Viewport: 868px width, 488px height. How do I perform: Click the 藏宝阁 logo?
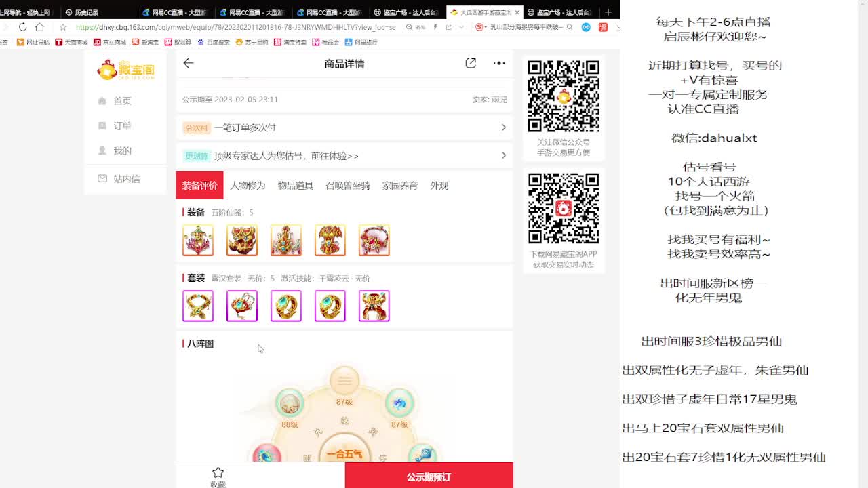coord(126,69)
